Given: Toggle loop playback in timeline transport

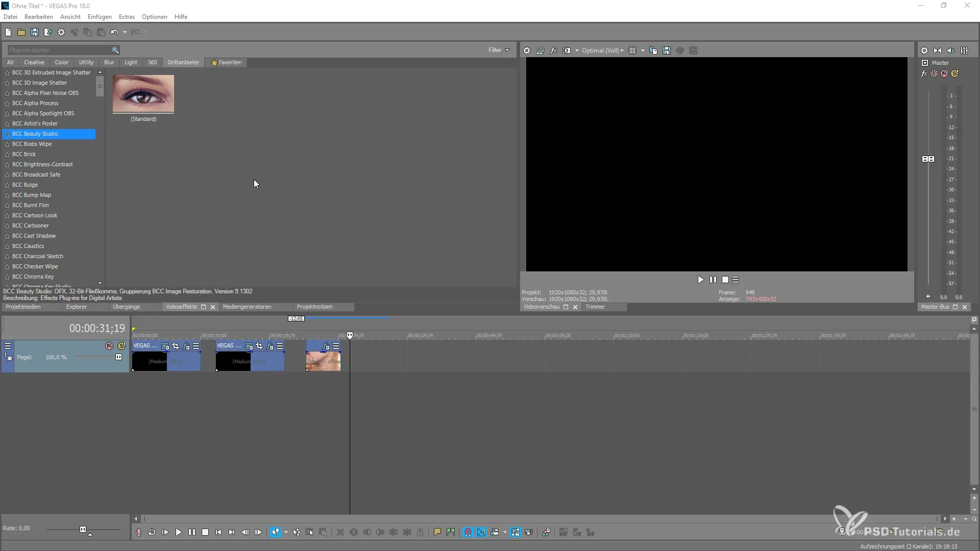Looking at the screenshot, I should click(152, 532).
